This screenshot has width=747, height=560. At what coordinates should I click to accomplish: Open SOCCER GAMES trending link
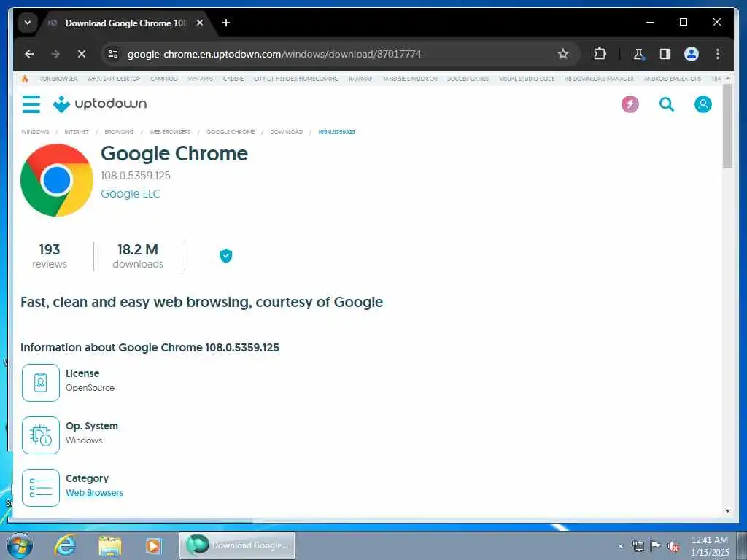pyautogui.click(x=468, y=79)
